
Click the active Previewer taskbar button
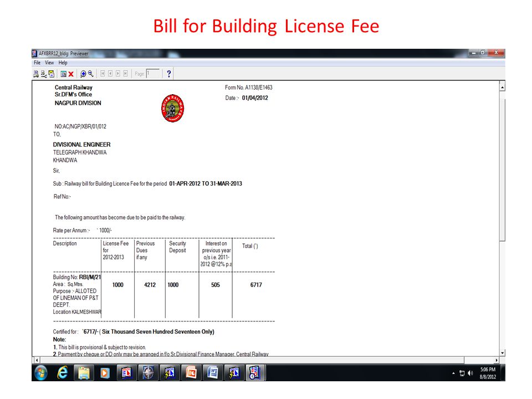click(255, 373)
